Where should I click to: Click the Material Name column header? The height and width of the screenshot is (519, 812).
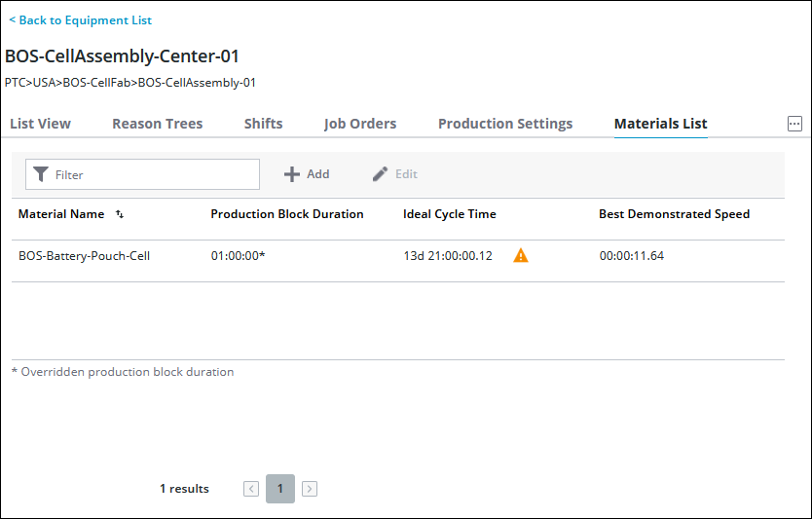click(61, 214)
